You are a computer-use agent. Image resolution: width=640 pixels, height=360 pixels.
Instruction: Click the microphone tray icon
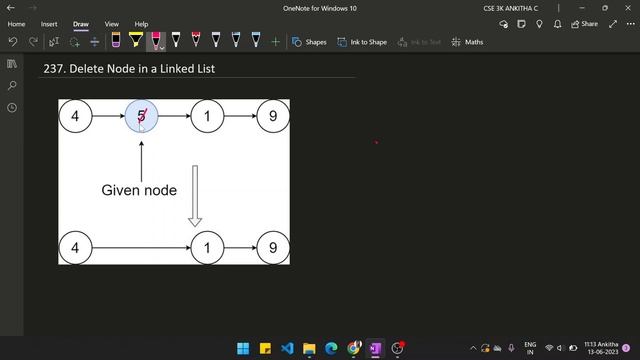pos(511,348)
